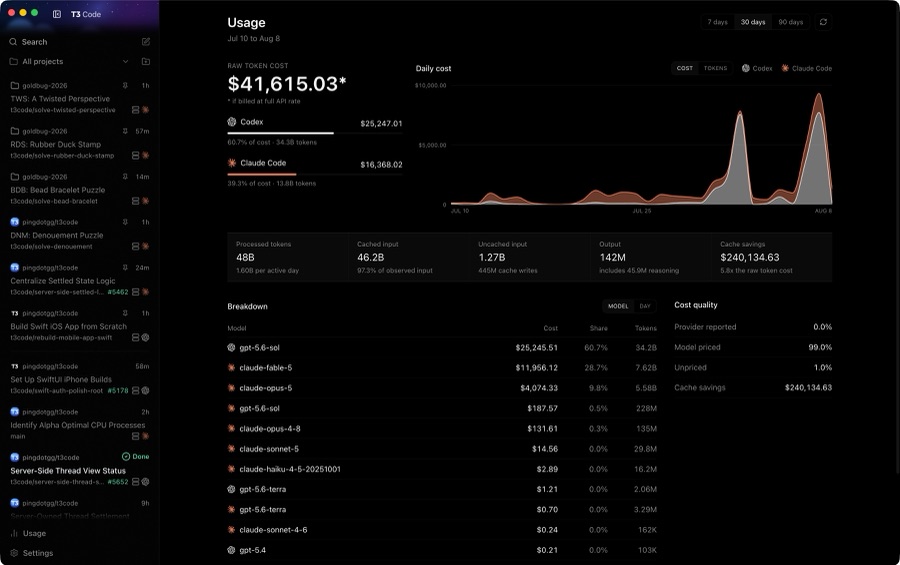Select the 90 days range tab
This screenshot has width=900, height=565.
click(790, 22)
